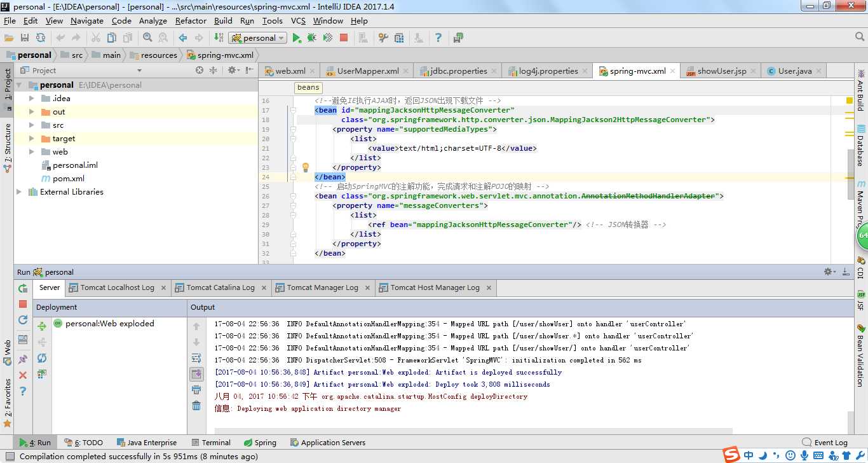Switch to the web.xml editor tab
Image resolution: width=868 pixels, height=463 pixels.
click(290, 71)
